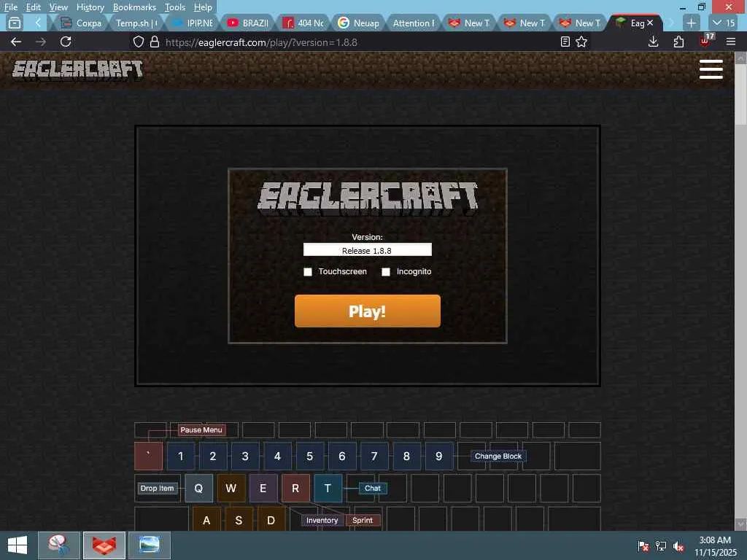Click the Eaglercraft header logo
The width and height of the screenshot is (747, 560).
click(77, 69)
